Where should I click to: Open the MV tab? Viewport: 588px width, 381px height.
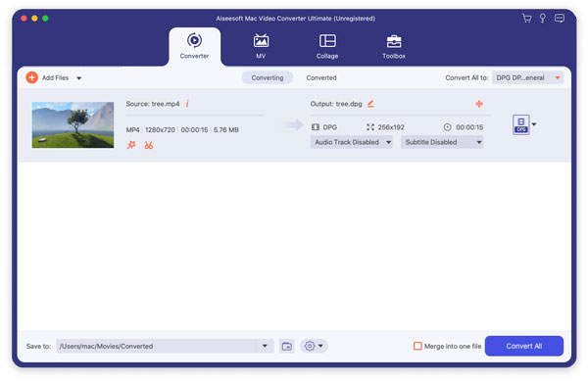(x=261, y=46)
